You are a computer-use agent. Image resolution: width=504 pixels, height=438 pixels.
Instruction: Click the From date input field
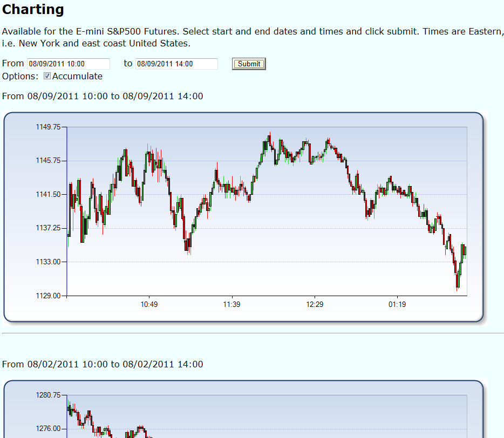point(69,64)
